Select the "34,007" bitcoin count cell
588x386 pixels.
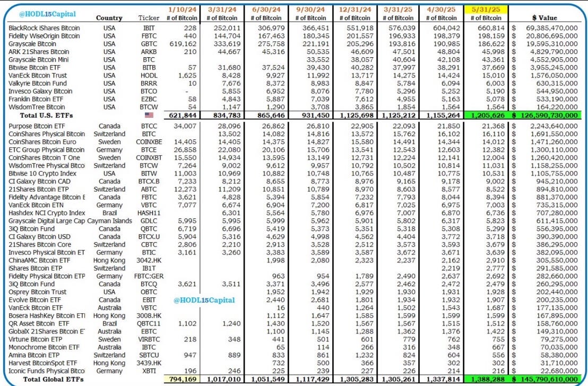pos(185,126)
